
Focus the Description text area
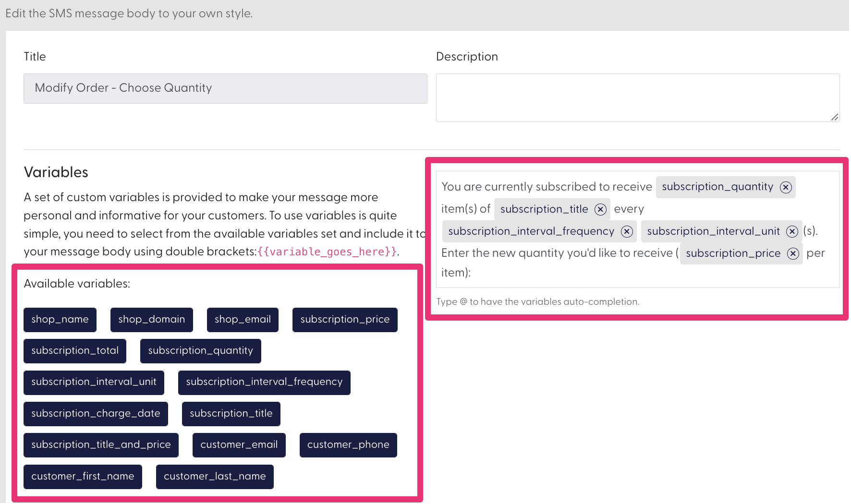click(x=638, y=97)
